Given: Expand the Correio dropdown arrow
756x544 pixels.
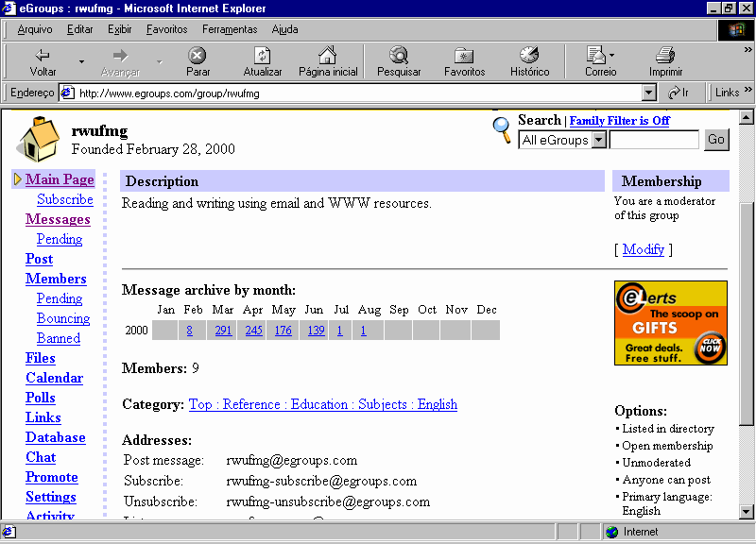Looking at the screenshot, I should coord(611,56).
